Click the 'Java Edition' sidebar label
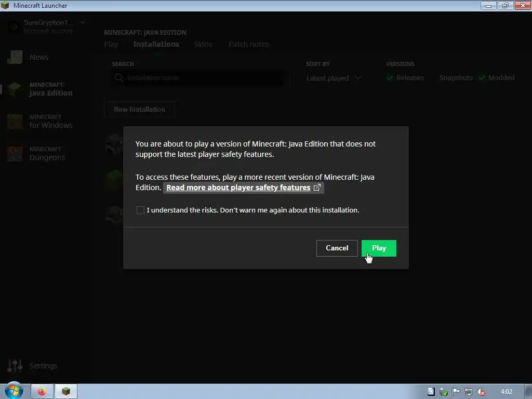Screen dimensions: 532x399 click(51, 93)
